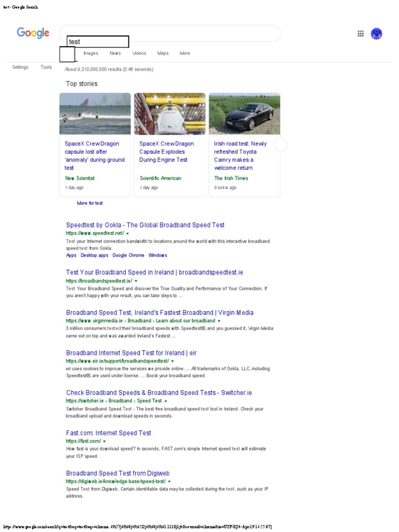Screen dimensions: 399x532
Task: Open the SpaceX capsule ocean thumbnail
Action: coord(95,114)
